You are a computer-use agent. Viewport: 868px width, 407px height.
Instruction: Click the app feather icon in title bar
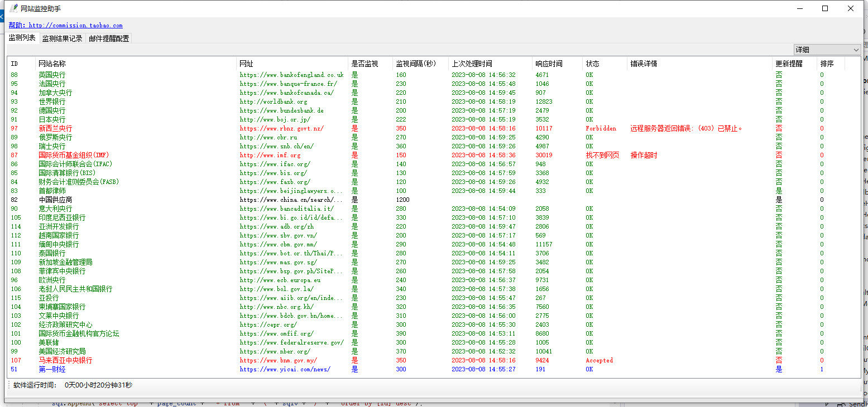click(13, 8)
